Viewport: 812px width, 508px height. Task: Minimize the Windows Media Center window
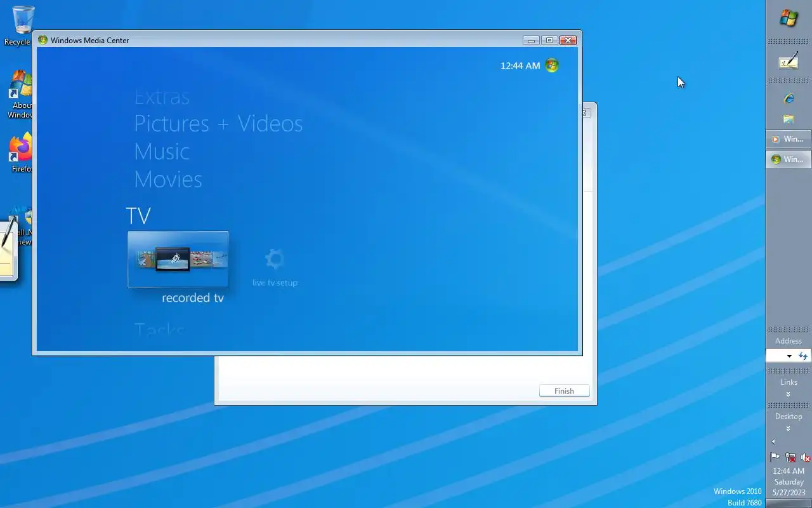(x=532, y=40)
